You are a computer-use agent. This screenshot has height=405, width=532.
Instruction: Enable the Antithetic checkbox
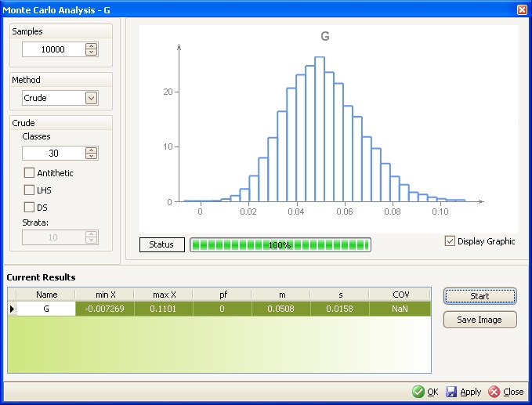pyautogui.click(x=30, y=173)
